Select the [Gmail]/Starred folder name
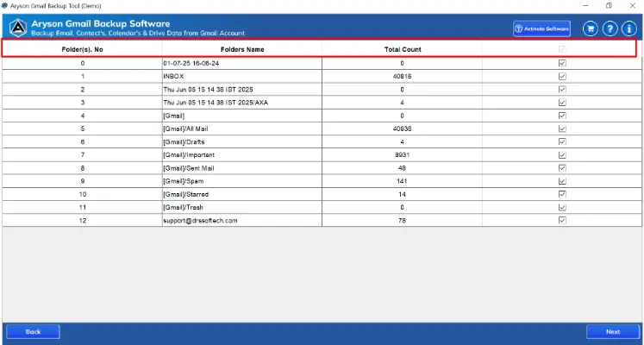Viewport: 644px width, 345px height. click(185, 194)
